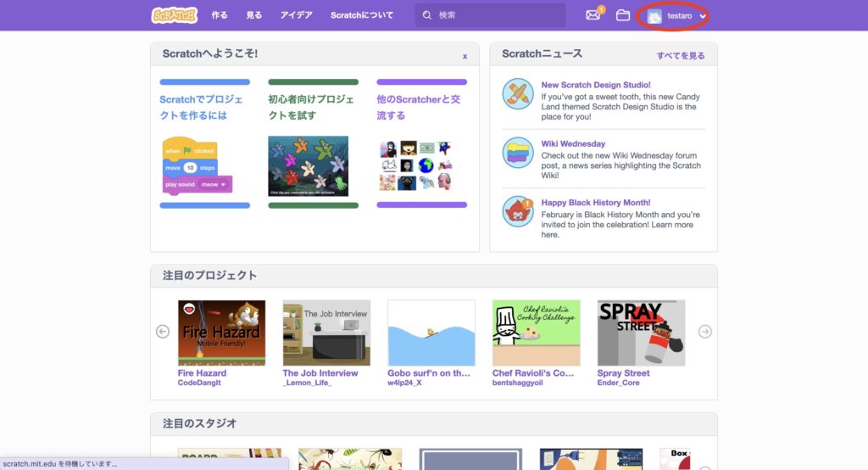Viewport: 868px width, 470px height.
Task: Click the Black History Month news icon
Action: pos(518,211)
